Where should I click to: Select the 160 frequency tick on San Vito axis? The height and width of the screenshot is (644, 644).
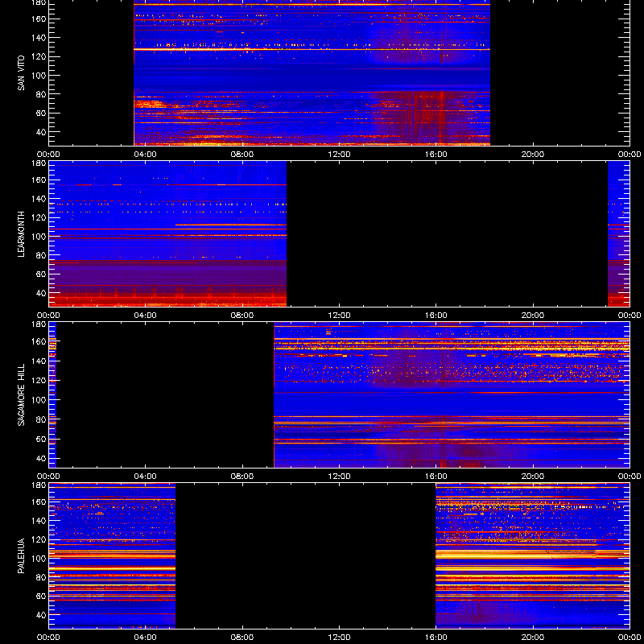[39, 19]
